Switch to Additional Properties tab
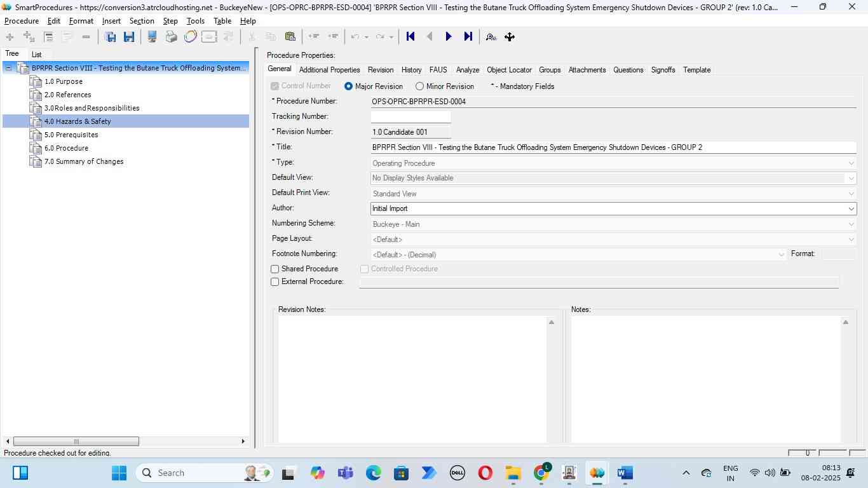868x488 pixels. [x=329, y=70]
